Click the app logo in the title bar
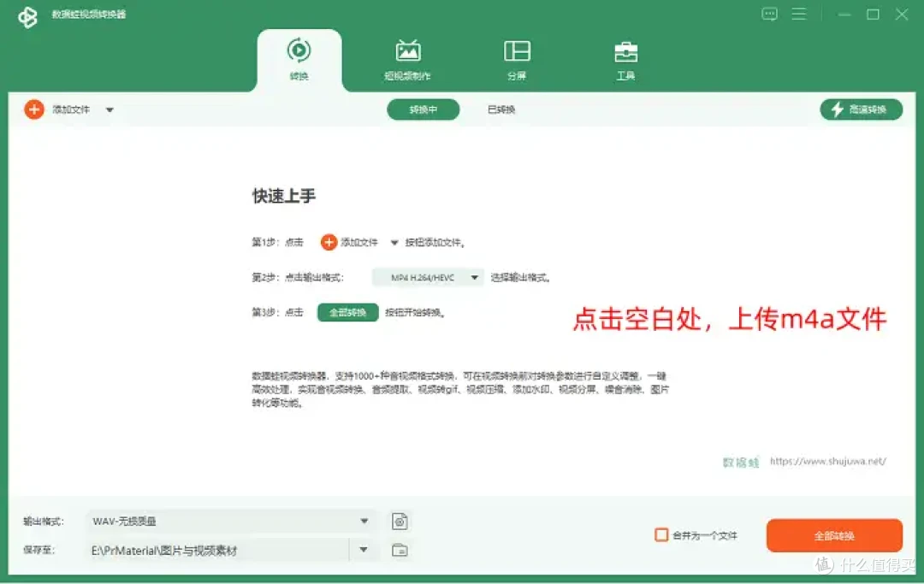Viewport: 924px width, 584px height. click(27, 17)
